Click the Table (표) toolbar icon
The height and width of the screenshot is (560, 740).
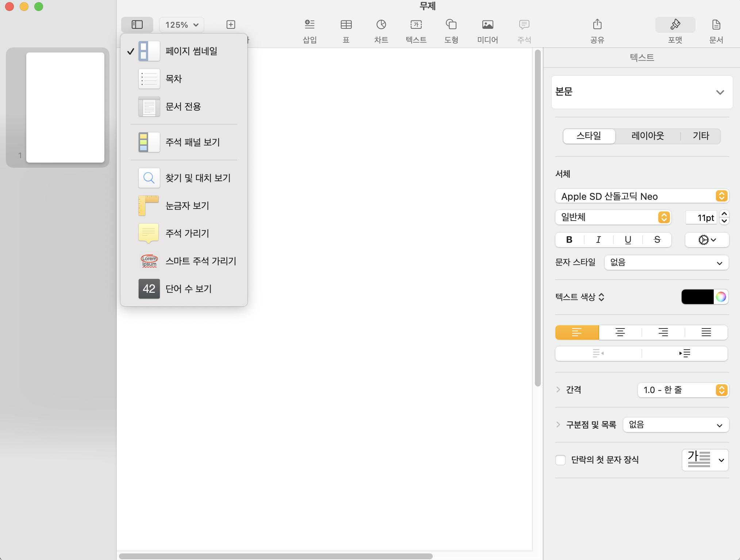346,25
